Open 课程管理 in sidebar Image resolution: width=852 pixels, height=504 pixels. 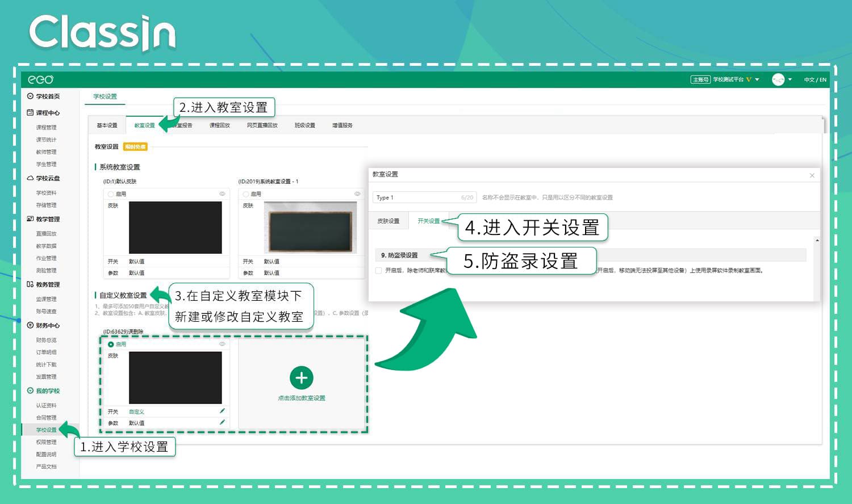click(46, 128)
